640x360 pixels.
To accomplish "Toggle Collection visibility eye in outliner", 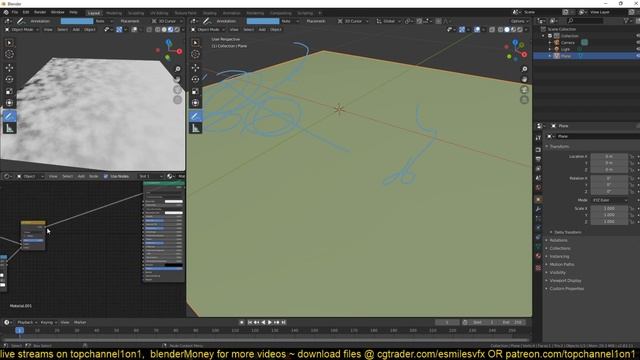I will [638, 36].
